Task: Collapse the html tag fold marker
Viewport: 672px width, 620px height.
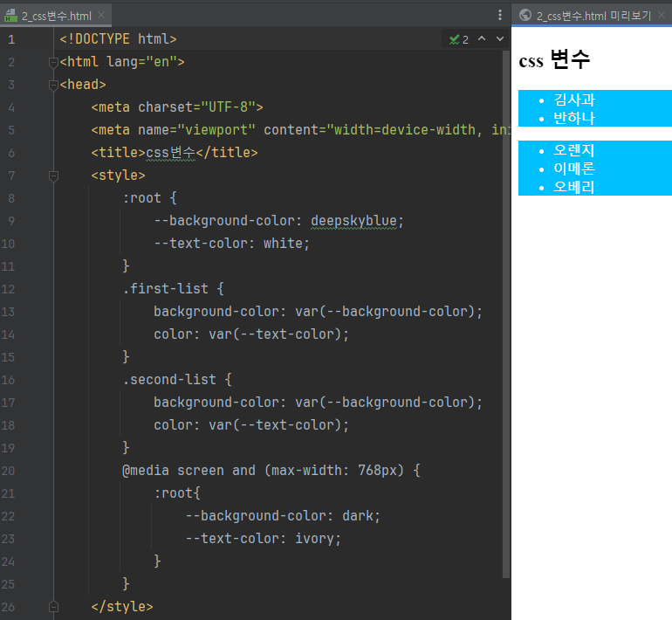Action: [x=53, y=63]
